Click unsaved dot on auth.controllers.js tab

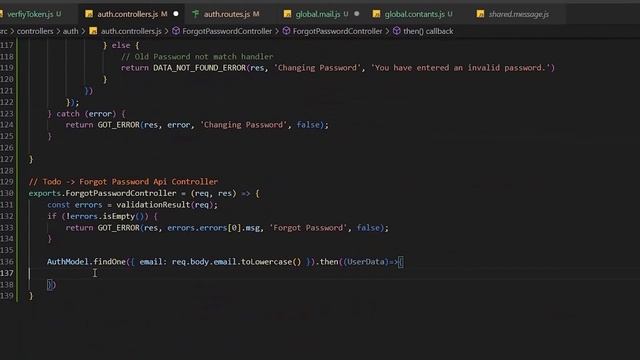point(176,14)
